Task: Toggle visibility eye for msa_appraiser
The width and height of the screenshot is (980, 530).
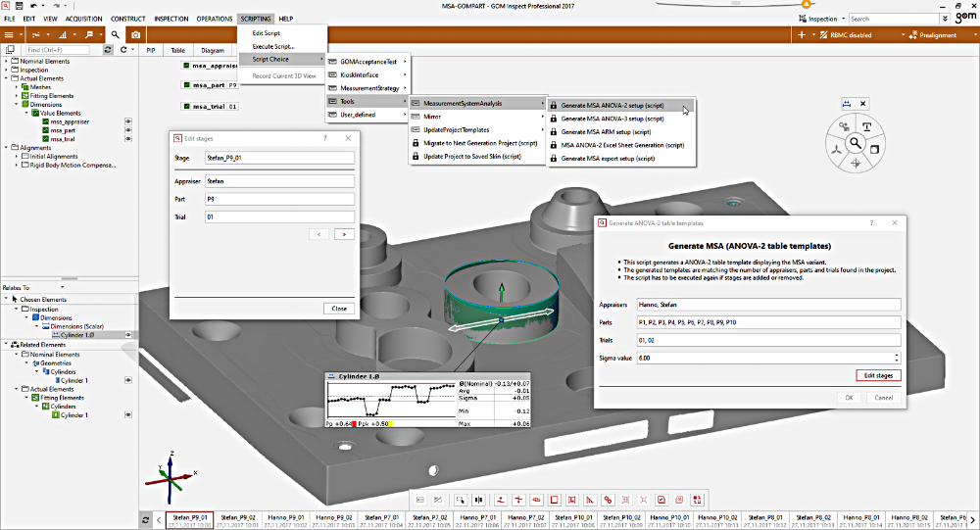Action: [x=128, y=121]
